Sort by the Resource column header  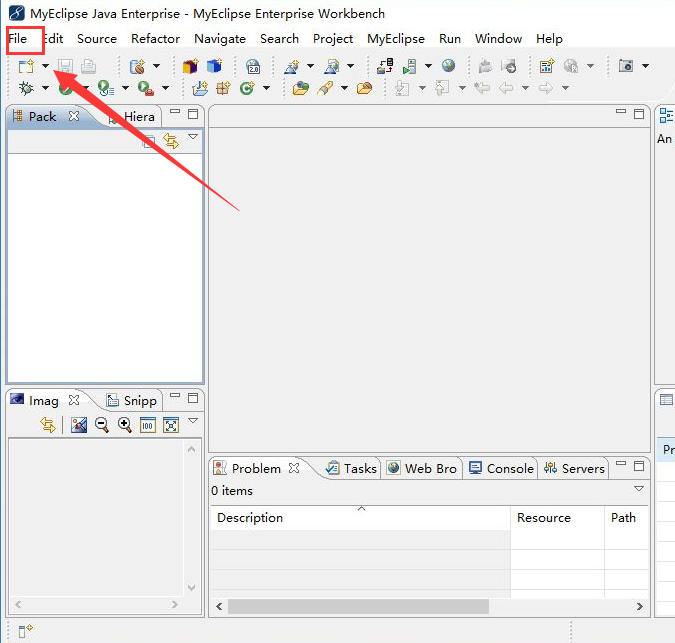(x=557, y=518)
